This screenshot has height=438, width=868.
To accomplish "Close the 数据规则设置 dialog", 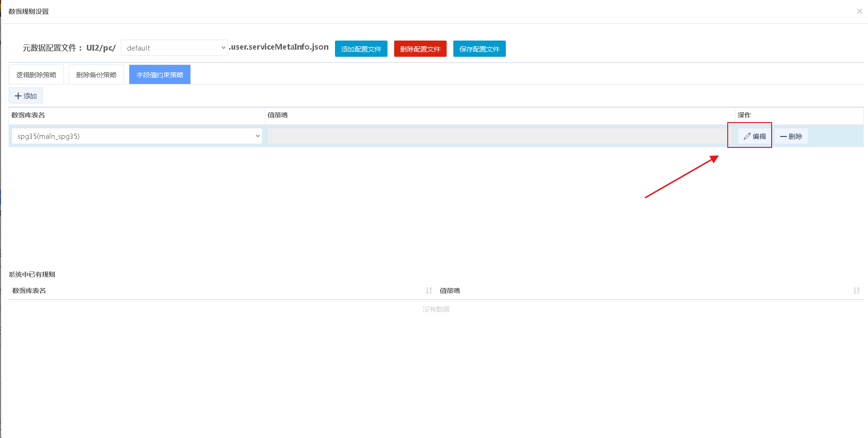I will tap(859, 11).
